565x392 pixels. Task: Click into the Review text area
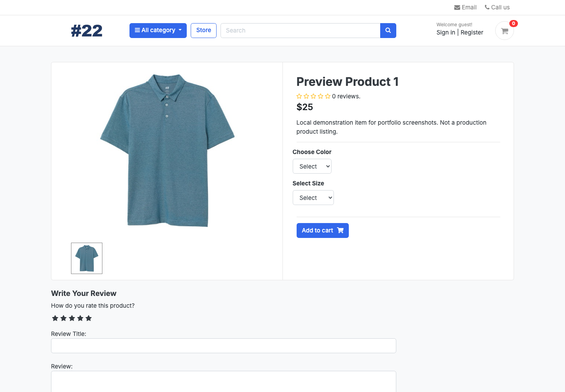(x=224, y=381)
